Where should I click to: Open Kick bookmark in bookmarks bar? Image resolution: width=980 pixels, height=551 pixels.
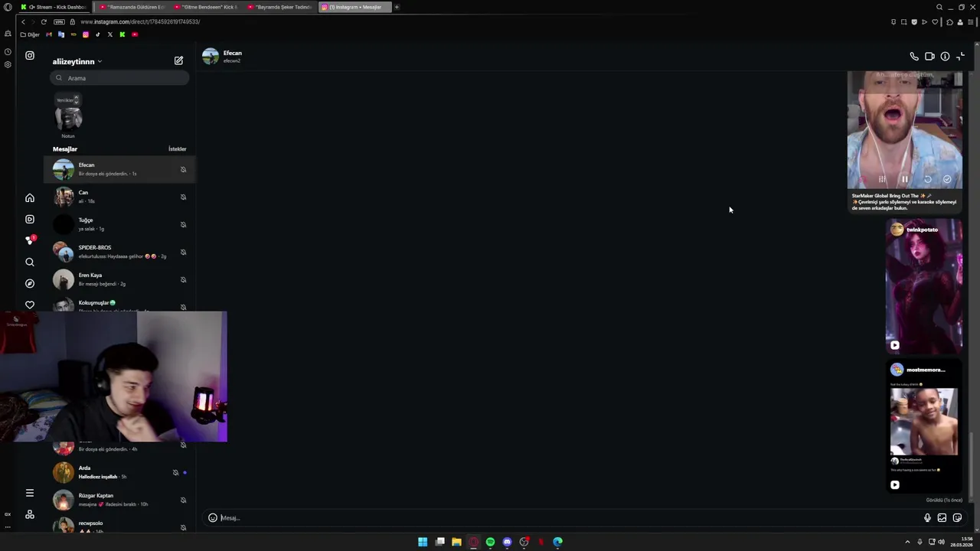point(122,34)
